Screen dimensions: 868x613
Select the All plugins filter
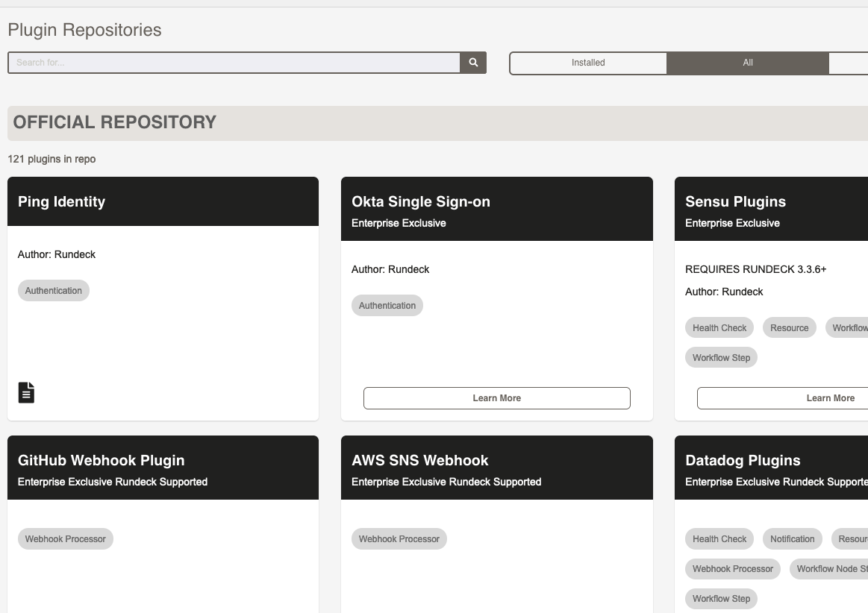747,63
